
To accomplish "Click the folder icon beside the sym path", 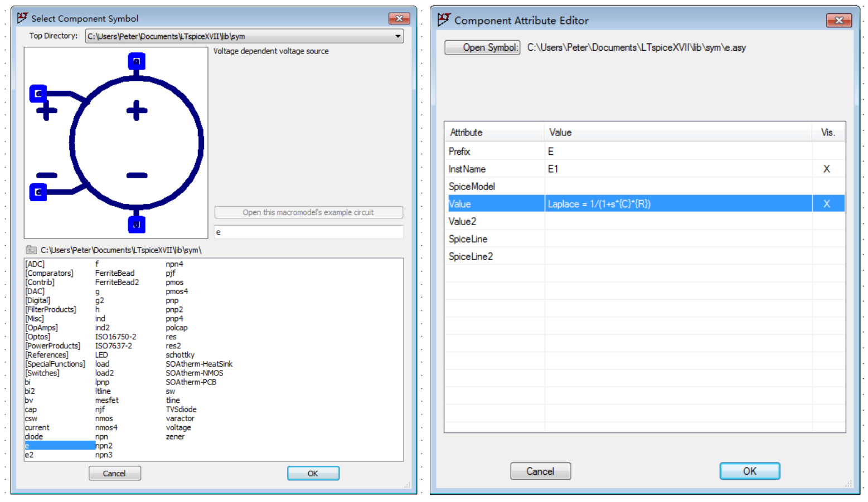I will [31, 250].
